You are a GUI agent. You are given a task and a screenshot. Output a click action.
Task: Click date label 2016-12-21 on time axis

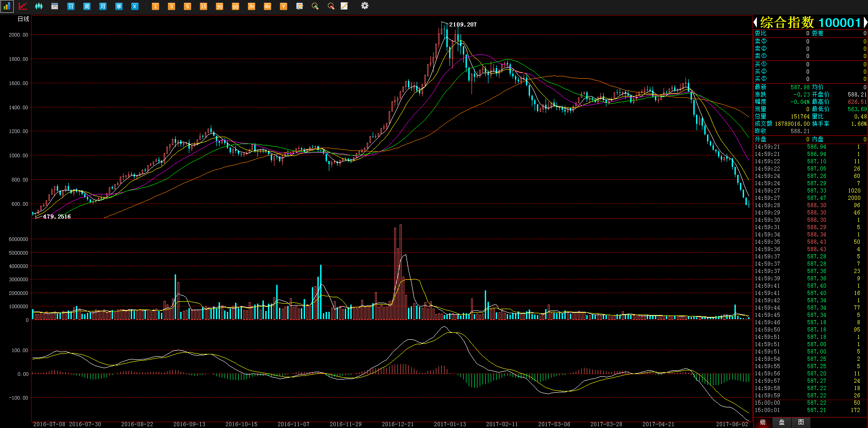click(x=397, y=424)
